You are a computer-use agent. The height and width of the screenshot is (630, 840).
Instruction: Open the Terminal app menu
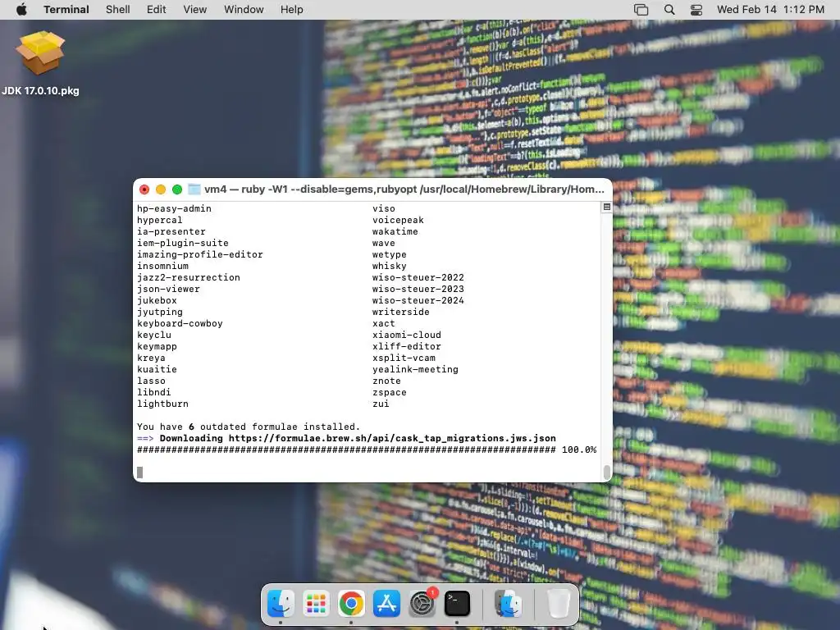[x=66, y=10]
